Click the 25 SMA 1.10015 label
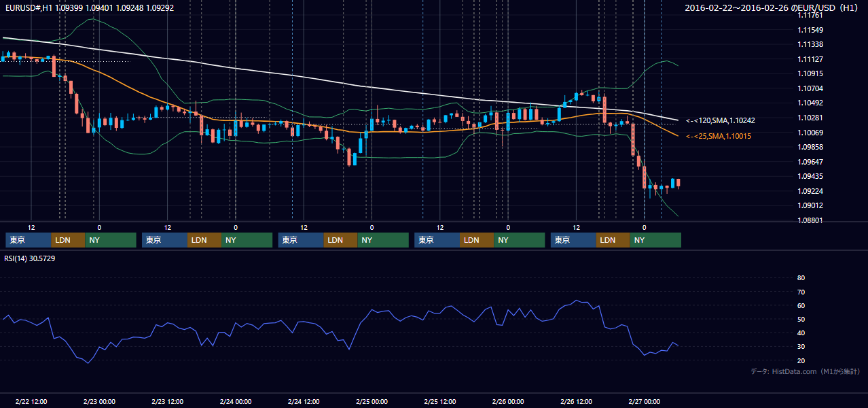This screenshot has width=868, height=408. 719,137
